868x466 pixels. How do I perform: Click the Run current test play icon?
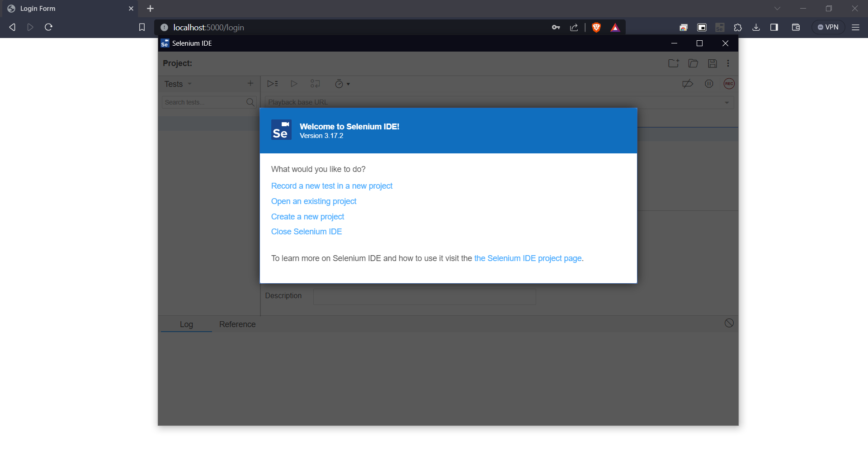point(294,84)
